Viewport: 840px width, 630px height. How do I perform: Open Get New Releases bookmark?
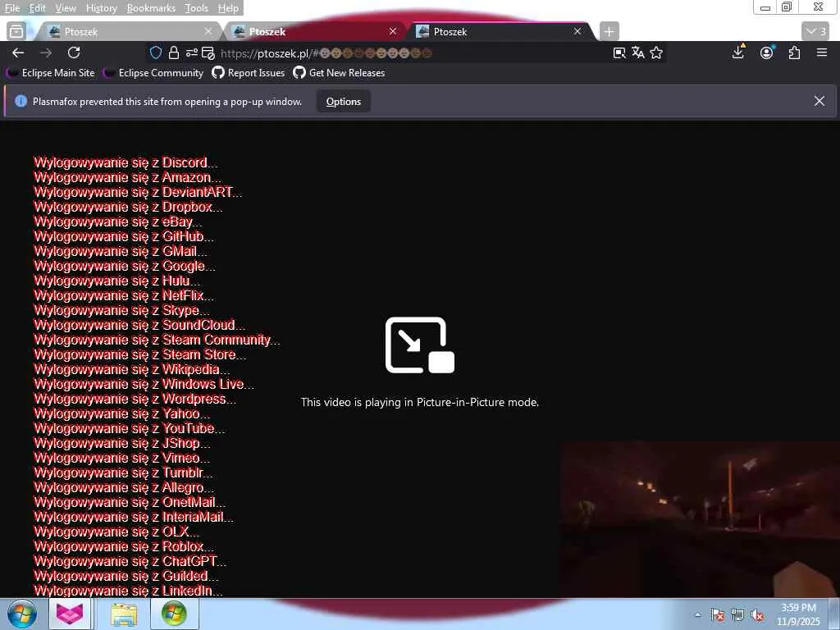pyautogui.click(x=339, y=73)
